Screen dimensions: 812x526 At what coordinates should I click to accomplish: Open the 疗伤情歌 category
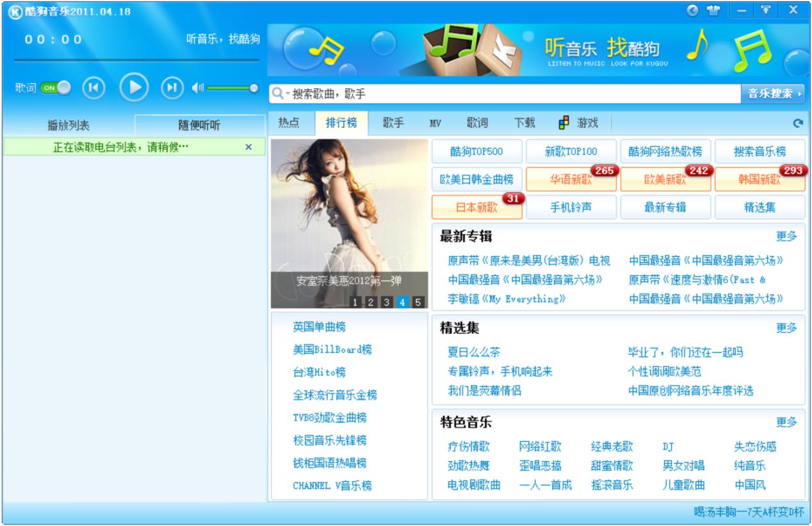[x=468, y=447]
